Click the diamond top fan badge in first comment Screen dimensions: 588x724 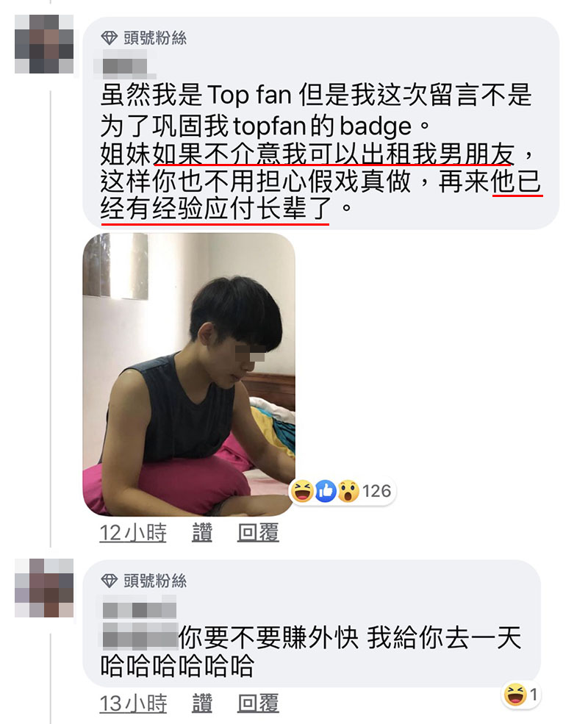pyautogui.click(x=109, y=38)
